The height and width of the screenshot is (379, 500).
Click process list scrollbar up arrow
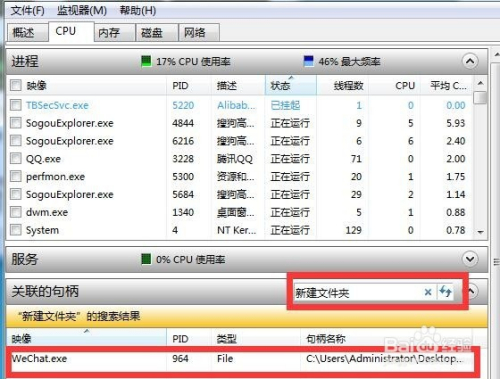pyautogui.click(x=480, y=83)
